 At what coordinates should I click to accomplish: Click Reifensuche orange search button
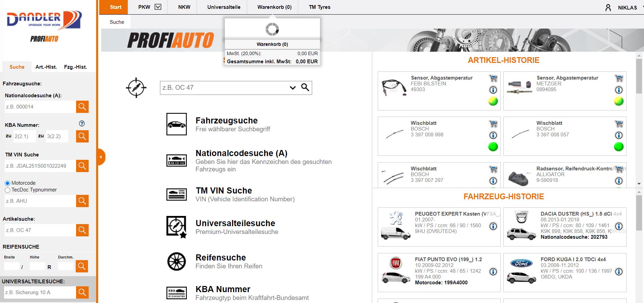(82, 266)
